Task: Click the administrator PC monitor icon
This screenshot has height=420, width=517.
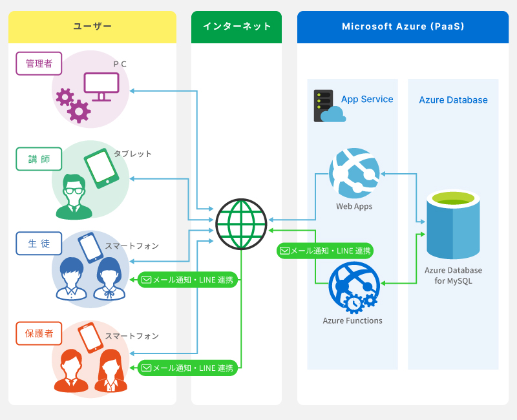Action: pos(101,87)
